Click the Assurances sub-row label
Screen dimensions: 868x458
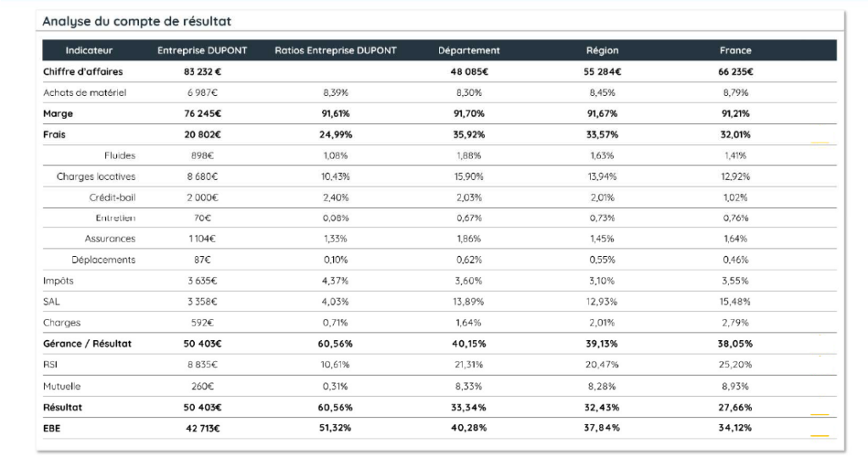[x=109, y=238]
